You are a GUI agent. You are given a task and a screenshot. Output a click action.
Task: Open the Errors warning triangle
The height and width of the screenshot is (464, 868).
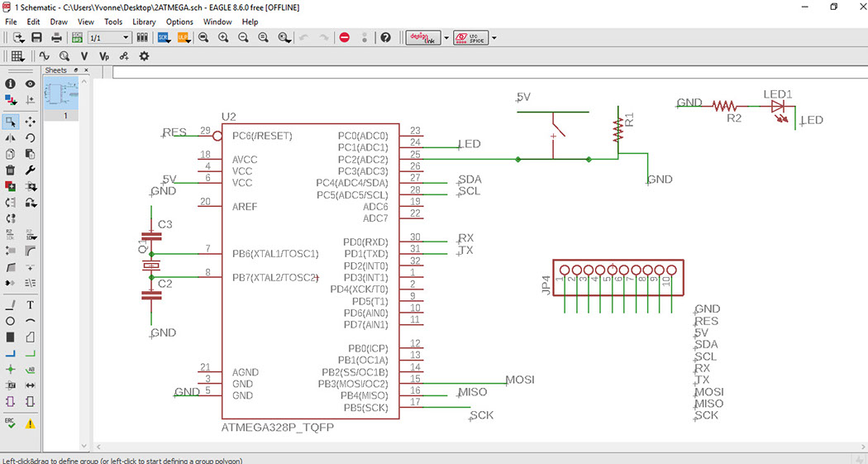pos(30,423)
